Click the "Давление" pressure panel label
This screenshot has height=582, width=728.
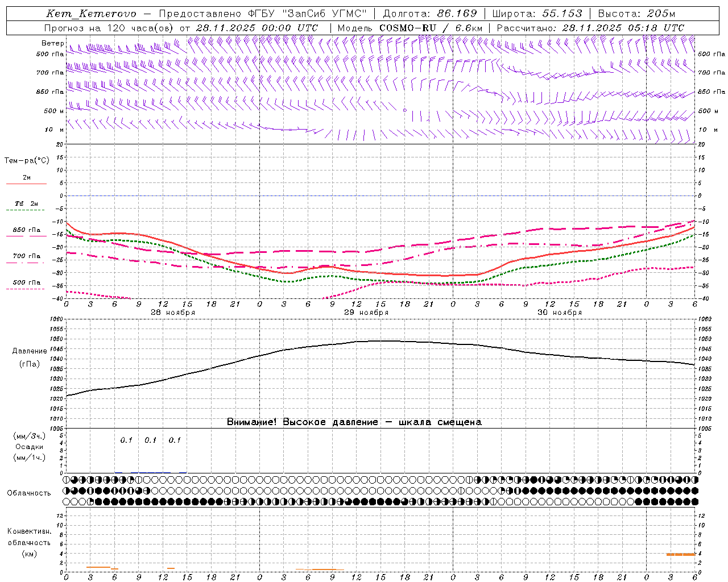tap(30, 351)
